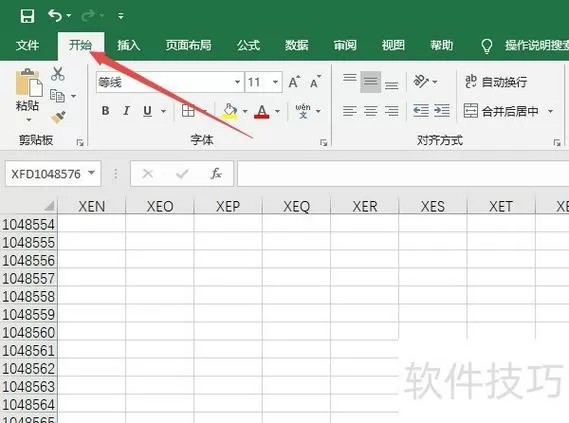Screen dimensions: 569x423
Task: Expand underline style dropdown arrow
Action: pyautogui.click(x=164, y=111)
